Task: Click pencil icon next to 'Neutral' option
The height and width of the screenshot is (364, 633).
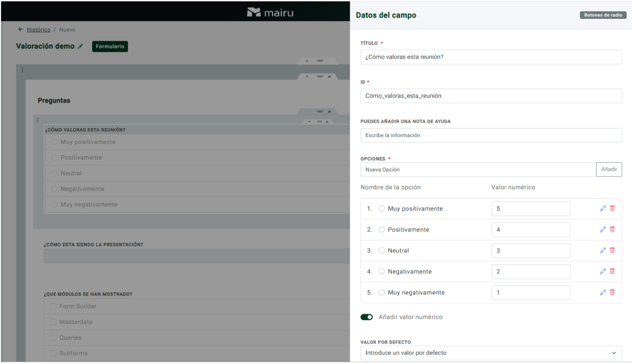Action: click(603, 251)
